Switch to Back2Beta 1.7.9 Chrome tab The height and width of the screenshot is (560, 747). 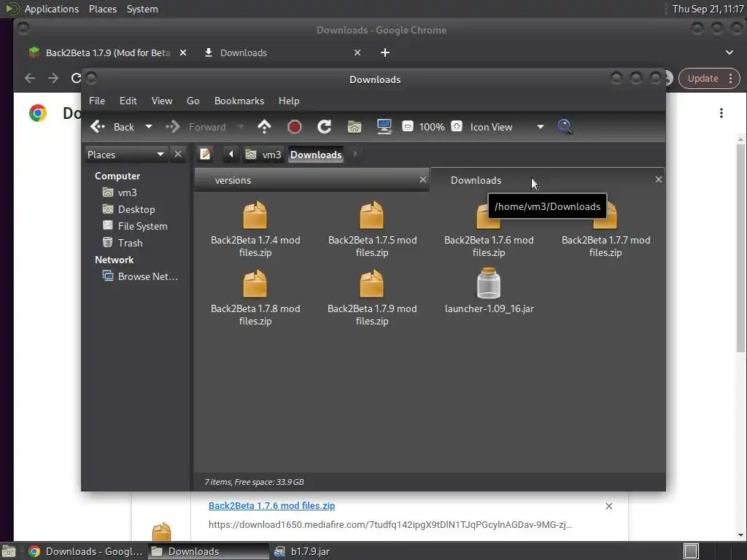pos(107,52)
